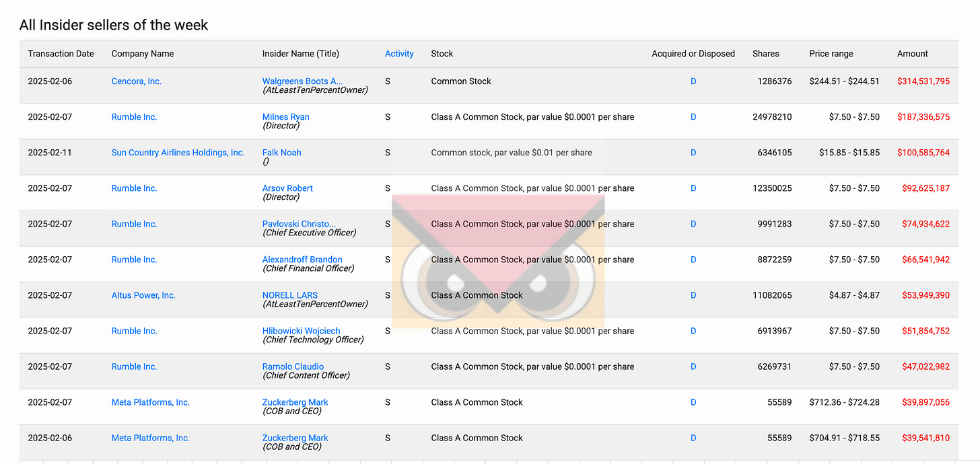Open Sun Country Airlines Holdings, Inc. link
Viewport: 980px width, 464px height.
tap(178, 153)
